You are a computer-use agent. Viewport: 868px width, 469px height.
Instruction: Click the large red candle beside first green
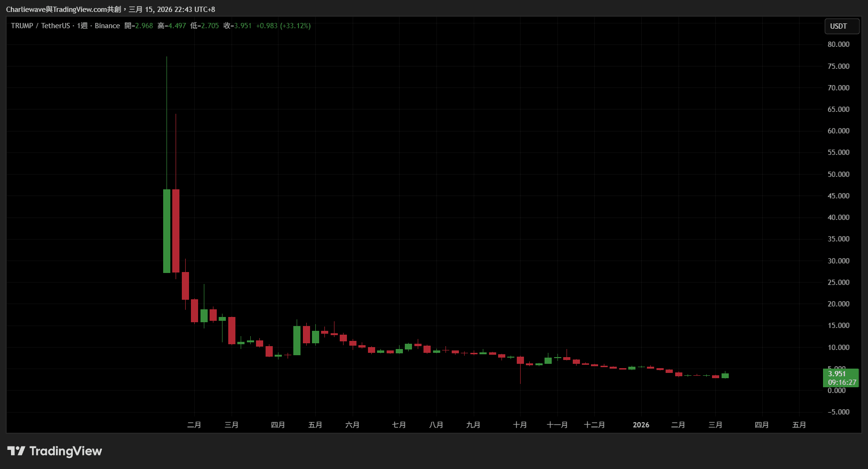click(x=176, y=231)
